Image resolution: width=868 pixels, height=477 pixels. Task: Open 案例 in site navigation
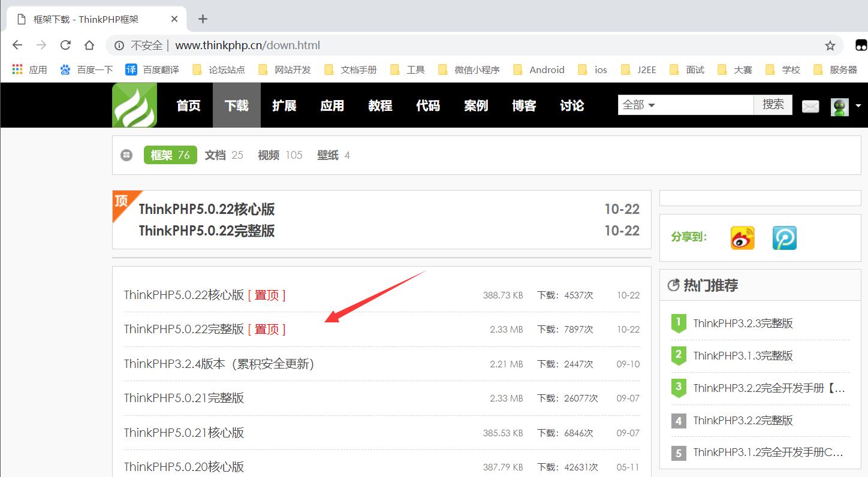click(476, 105)
